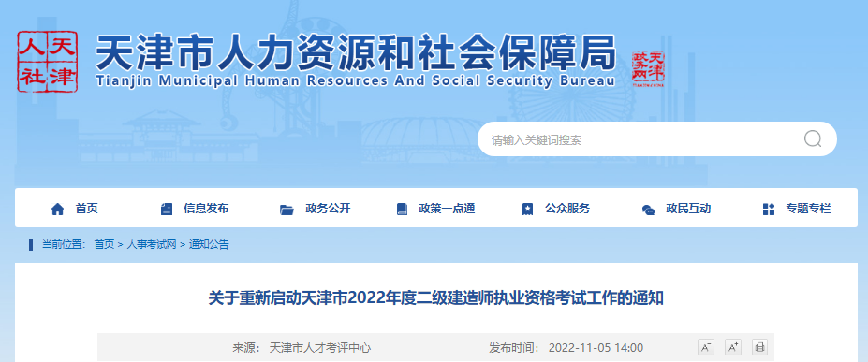The image size is (868, 362).
Task: Select the 专题专栏 navigation item
Action: (808, 209)
